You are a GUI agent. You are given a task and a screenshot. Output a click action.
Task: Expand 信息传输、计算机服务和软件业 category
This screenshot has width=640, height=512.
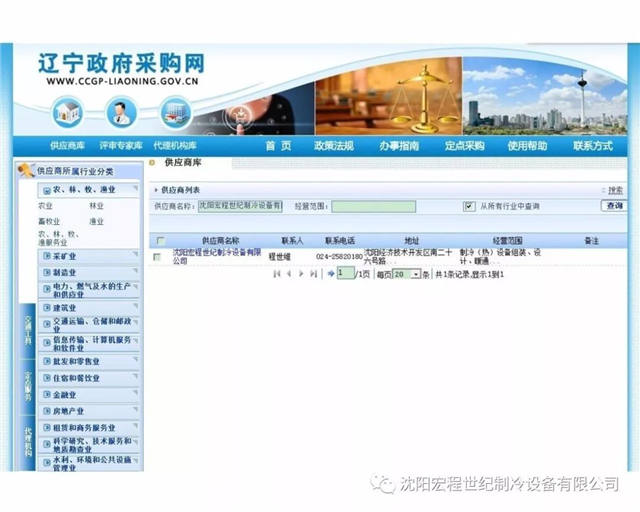click(x=88, y=343)
